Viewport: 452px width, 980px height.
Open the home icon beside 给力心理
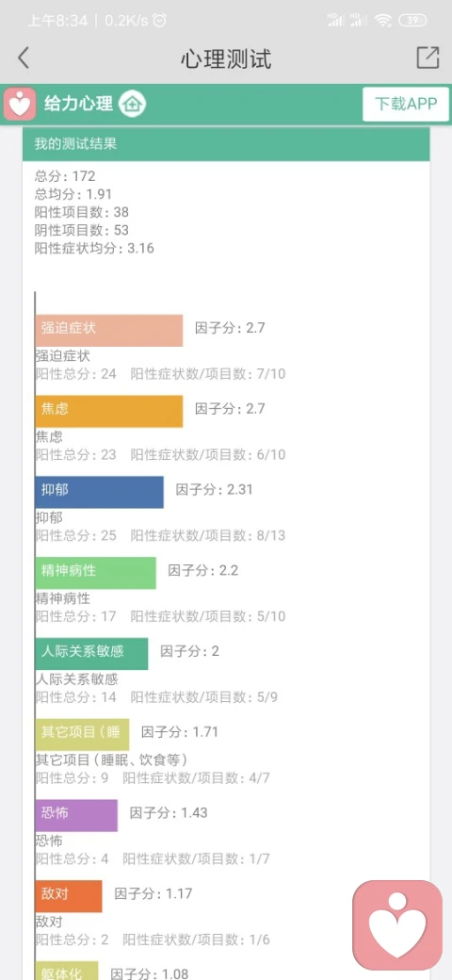[x=133, y=104]
